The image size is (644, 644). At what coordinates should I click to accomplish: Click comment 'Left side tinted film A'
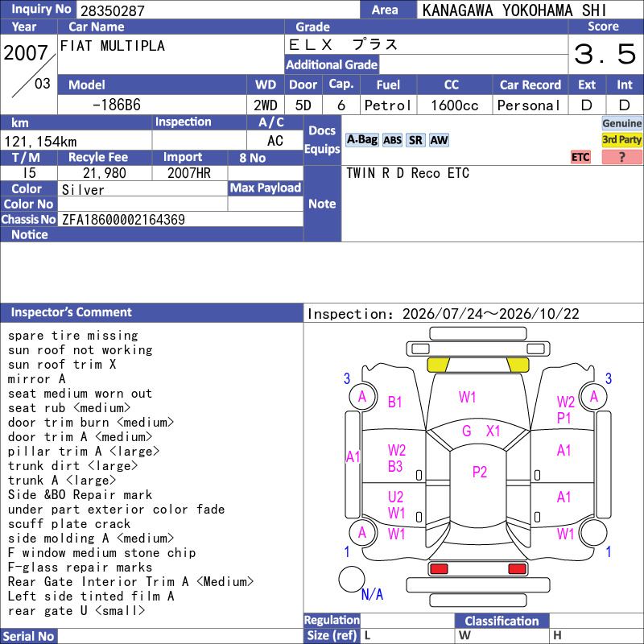(91, 597)
